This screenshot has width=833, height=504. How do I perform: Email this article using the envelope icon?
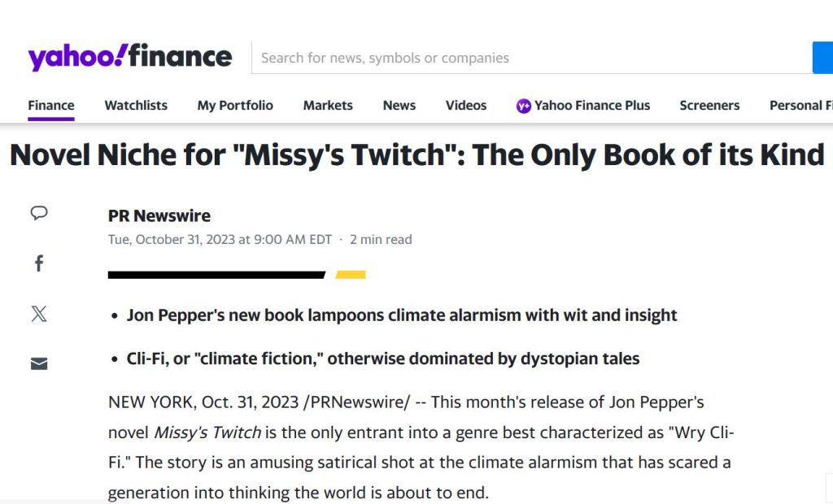39,363
